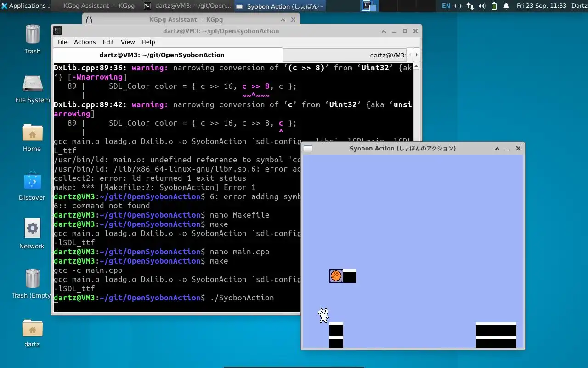Click the white cat character in game
This screenshot has width=588, height=368.
tap(323, 315)
